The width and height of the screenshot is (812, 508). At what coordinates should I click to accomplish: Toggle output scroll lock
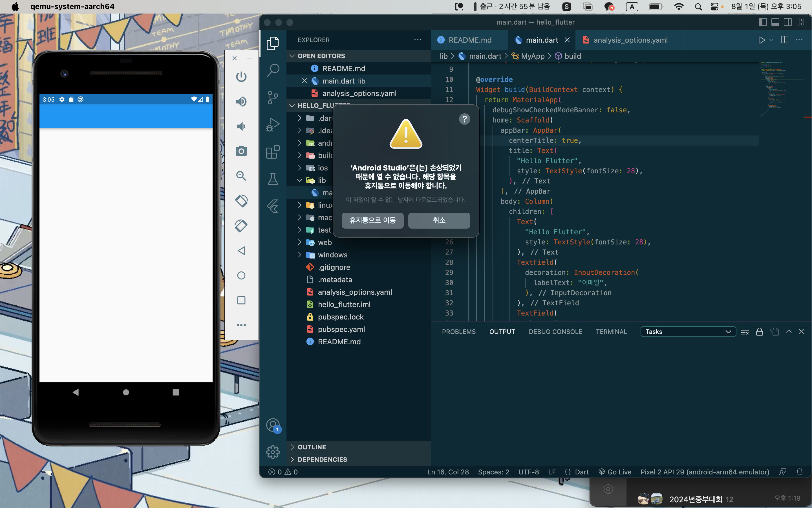point(760,332)
